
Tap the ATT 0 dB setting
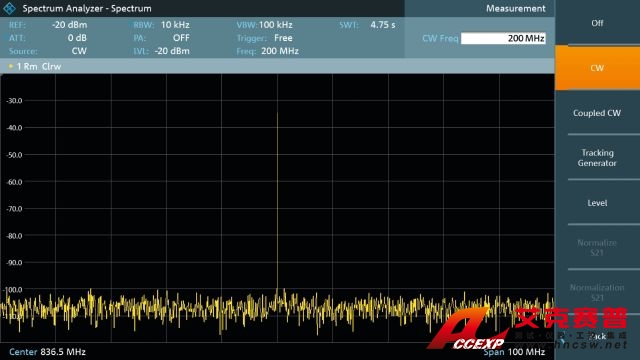(48, 38)
